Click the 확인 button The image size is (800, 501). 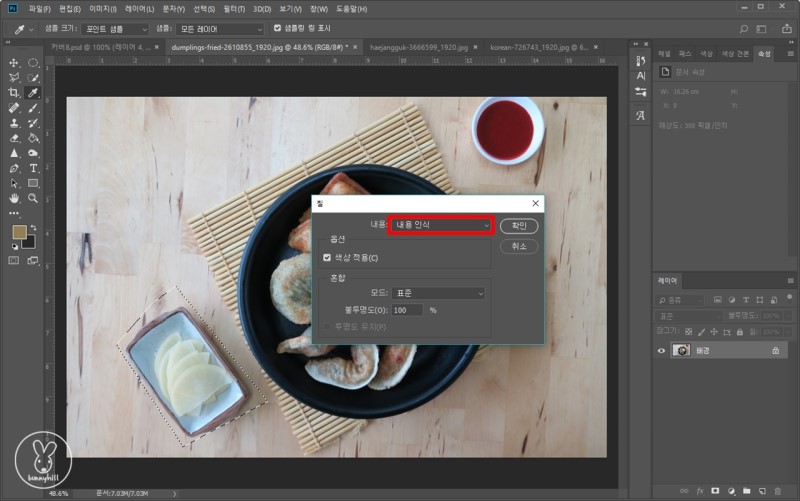pyautogui.click(x=518, y=226)
